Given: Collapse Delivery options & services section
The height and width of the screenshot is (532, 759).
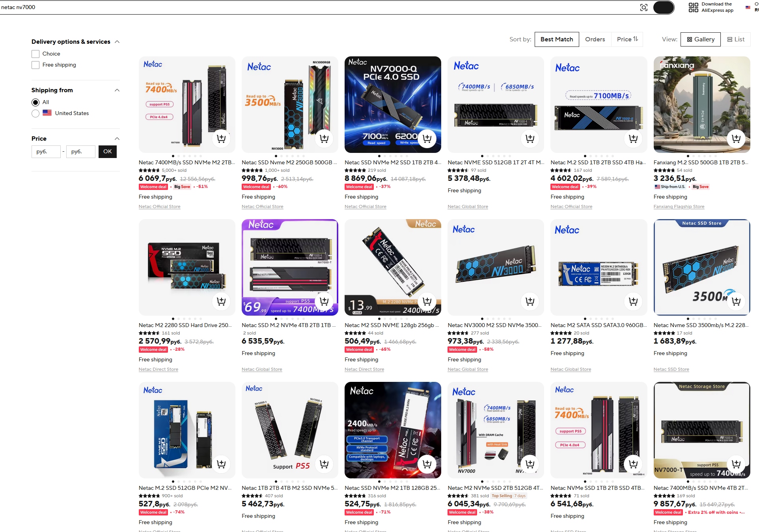Looking at the screenshot, I should pos(117,42).
